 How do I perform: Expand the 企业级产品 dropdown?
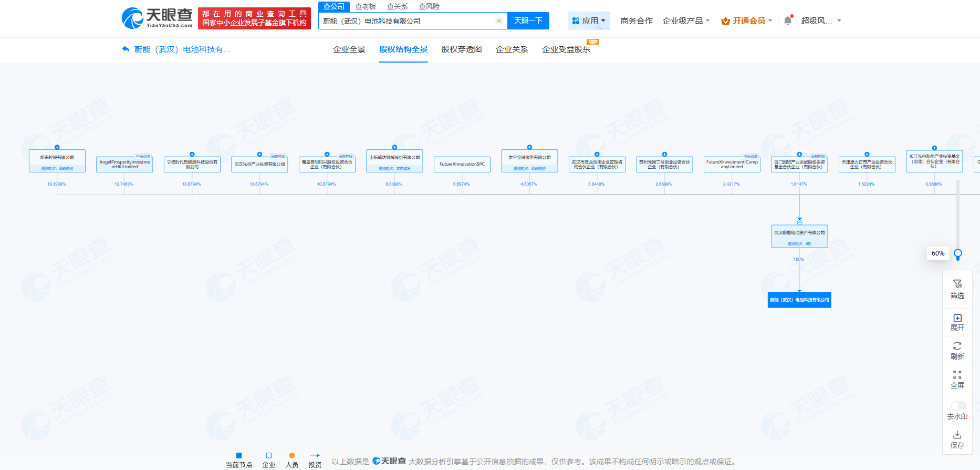(686, 21)
